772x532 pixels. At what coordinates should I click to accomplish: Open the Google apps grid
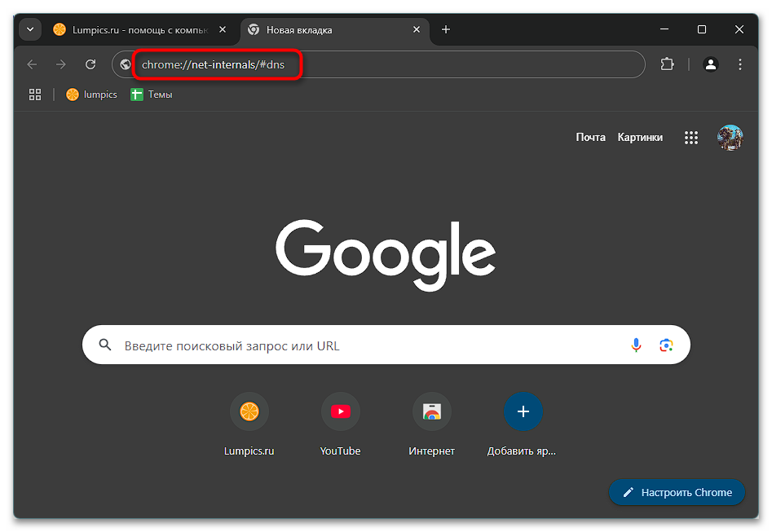click(691, 138)
